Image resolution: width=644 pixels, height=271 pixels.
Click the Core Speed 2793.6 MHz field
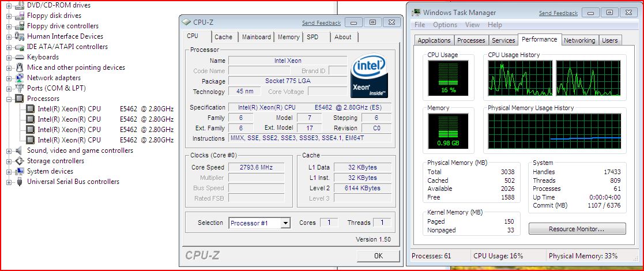(257, 168)
